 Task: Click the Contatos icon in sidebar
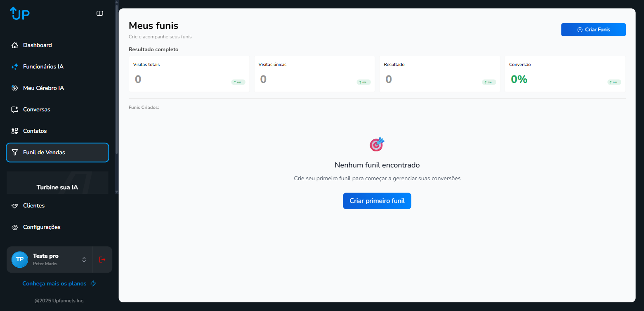coord(15,131)
